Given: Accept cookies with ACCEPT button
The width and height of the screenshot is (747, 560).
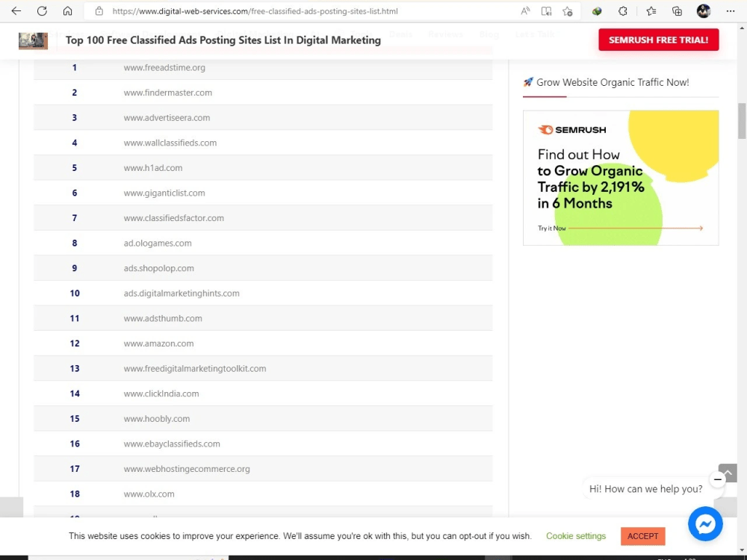Looking at the screenshot, I should pyautogui.click(x=642, y=536).
